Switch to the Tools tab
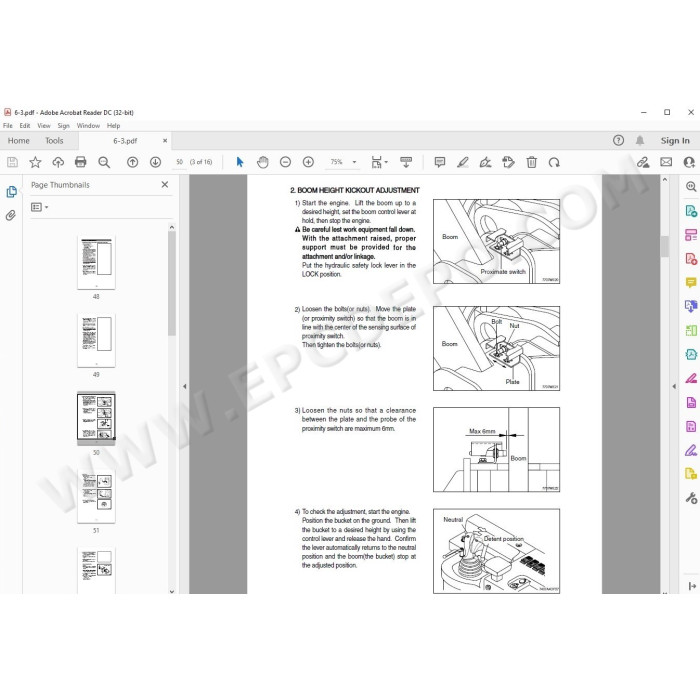 click(54, 141)
